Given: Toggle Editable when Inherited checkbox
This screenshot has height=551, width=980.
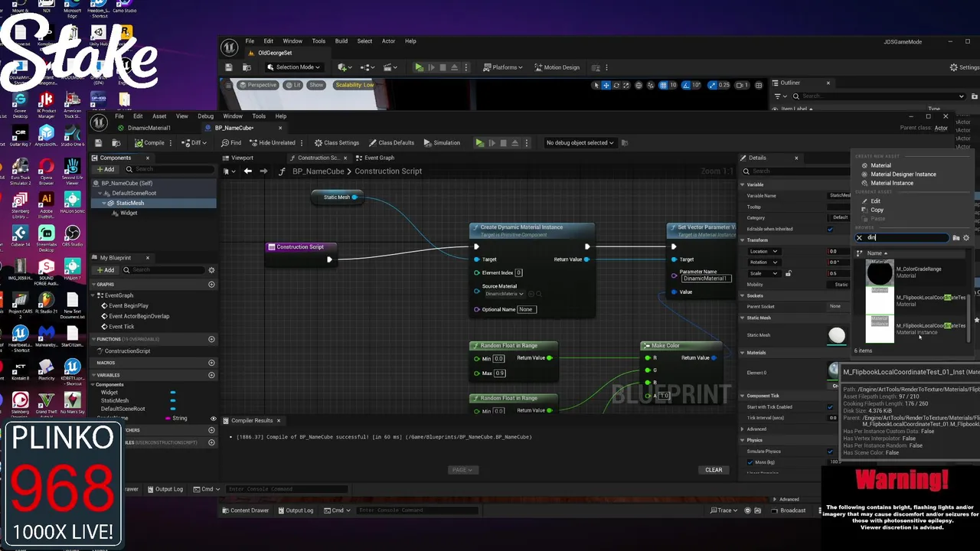Looking at the screenshot, I should [x=830, y=229].
